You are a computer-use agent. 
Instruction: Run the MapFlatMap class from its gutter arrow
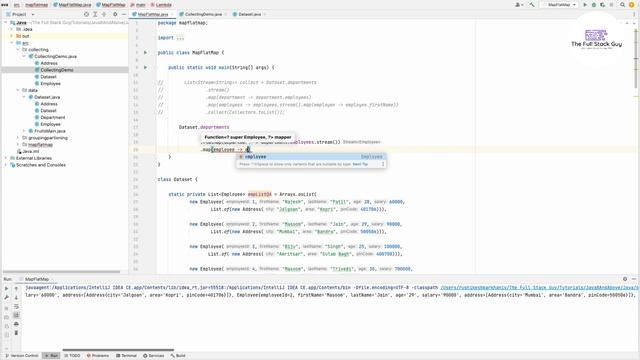145,53
